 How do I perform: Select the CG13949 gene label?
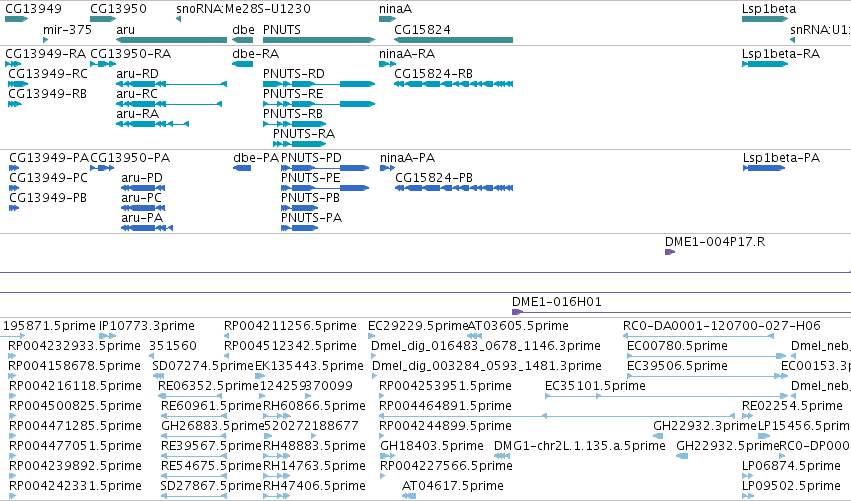(33, 9)
